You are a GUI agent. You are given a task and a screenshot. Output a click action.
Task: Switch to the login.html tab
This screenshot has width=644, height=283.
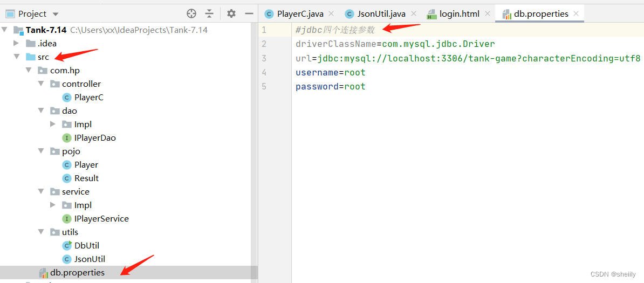tap(459, 14)
